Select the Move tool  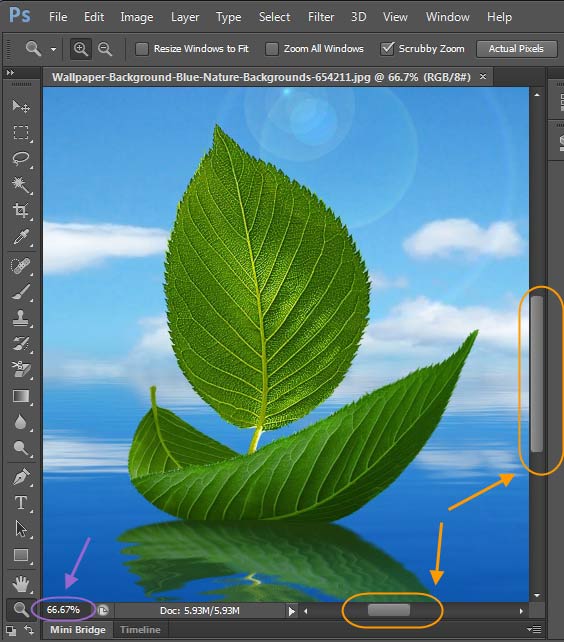pos(20,106)
